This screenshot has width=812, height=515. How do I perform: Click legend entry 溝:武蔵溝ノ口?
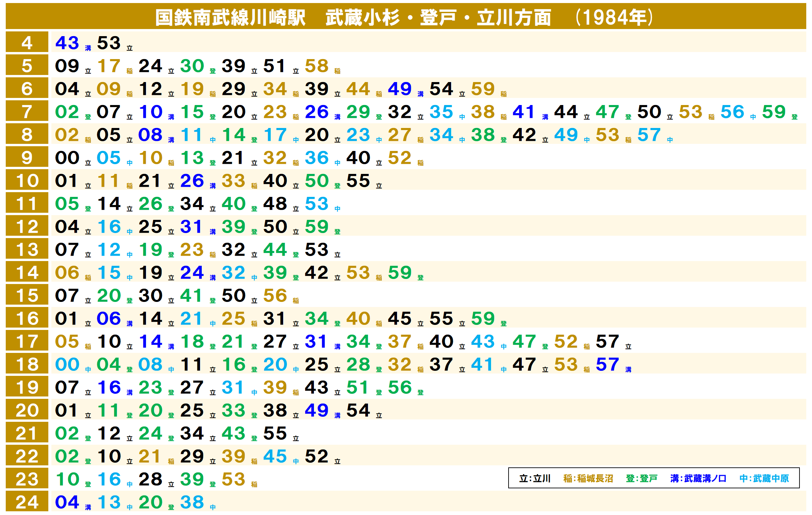[698, 478]
